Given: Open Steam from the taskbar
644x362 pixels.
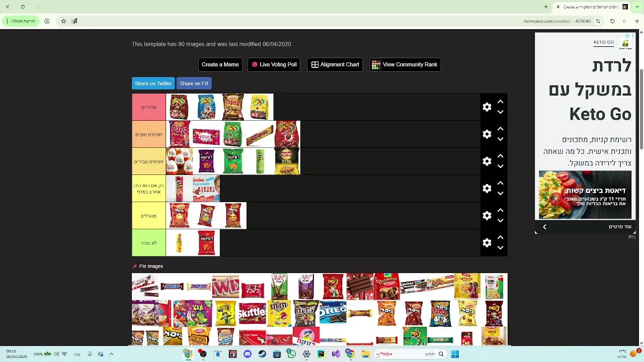Looking at the screenshot, I should 262,354.
